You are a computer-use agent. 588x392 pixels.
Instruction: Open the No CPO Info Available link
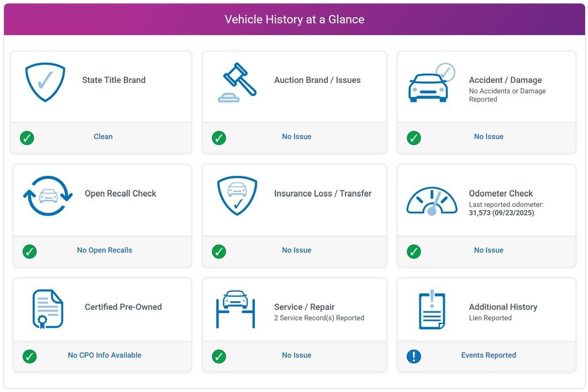pos(105,355)
